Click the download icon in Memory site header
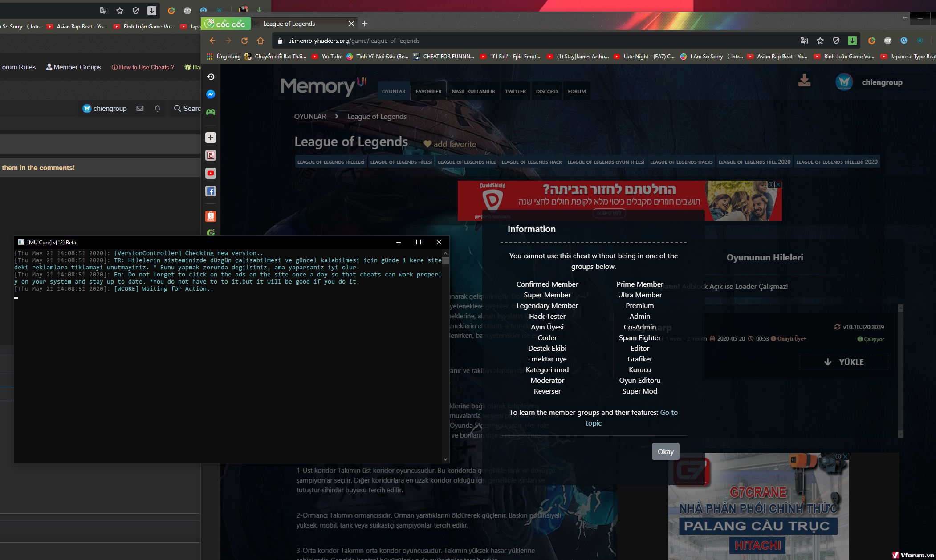The height and width of the screenshot is (560, 936). pyautogui.click(x=804, y=81)
